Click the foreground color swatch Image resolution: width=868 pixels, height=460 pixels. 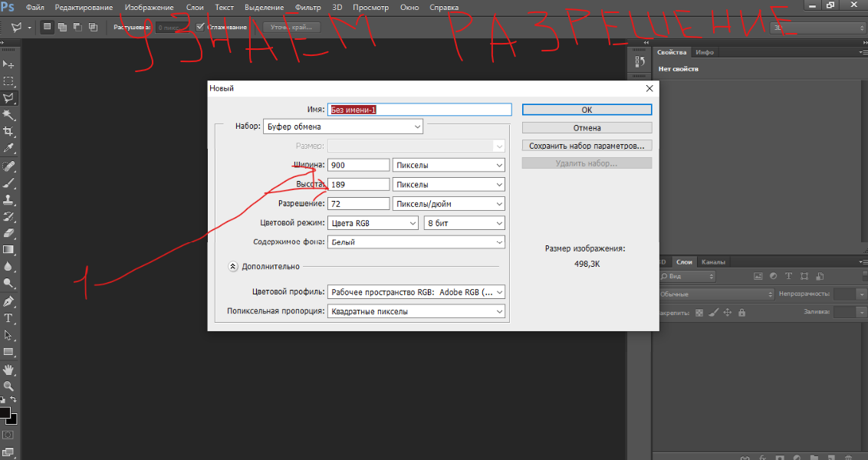(x=5, y=413)
